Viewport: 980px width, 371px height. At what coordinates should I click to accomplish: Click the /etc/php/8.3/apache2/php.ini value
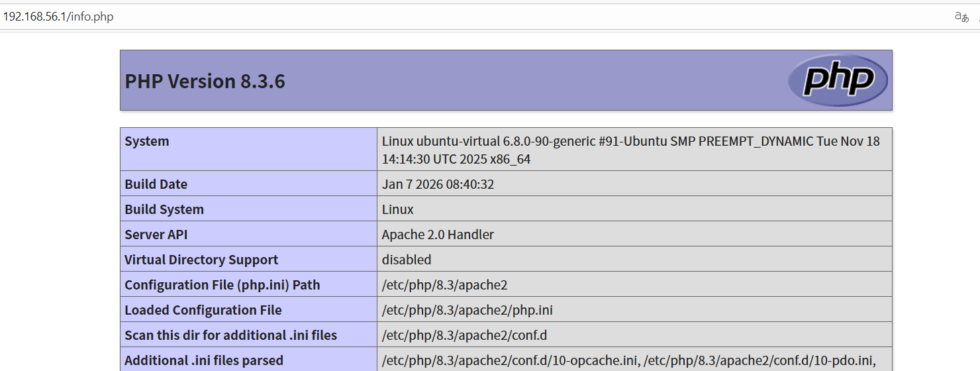click(467, 310)
